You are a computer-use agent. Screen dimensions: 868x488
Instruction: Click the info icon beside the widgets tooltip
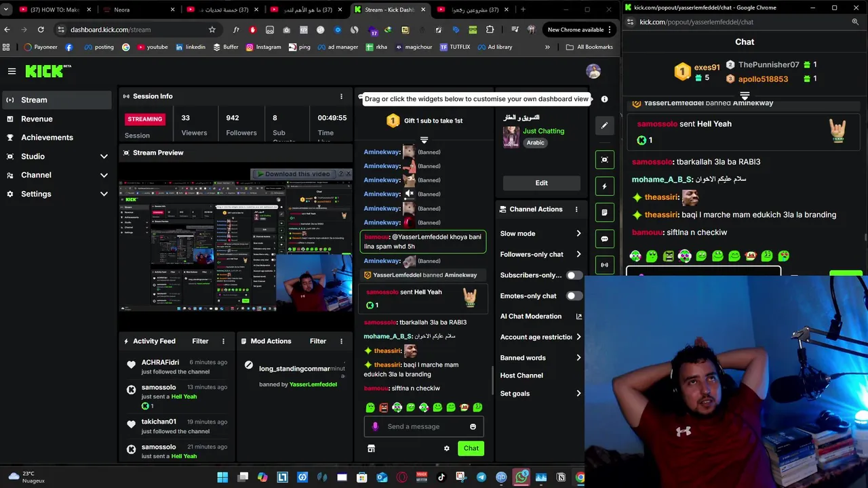click(x=604, y=99)
